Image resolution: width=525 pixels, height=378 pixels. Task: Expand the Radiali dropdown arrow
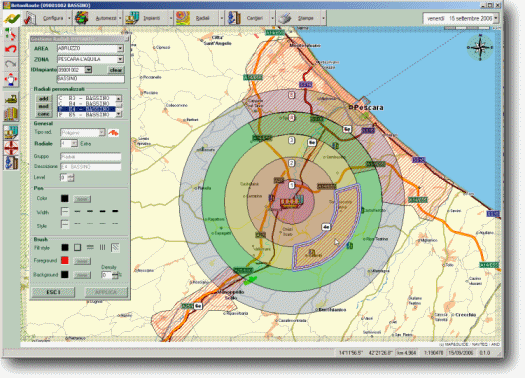click(x=221, y=18)
